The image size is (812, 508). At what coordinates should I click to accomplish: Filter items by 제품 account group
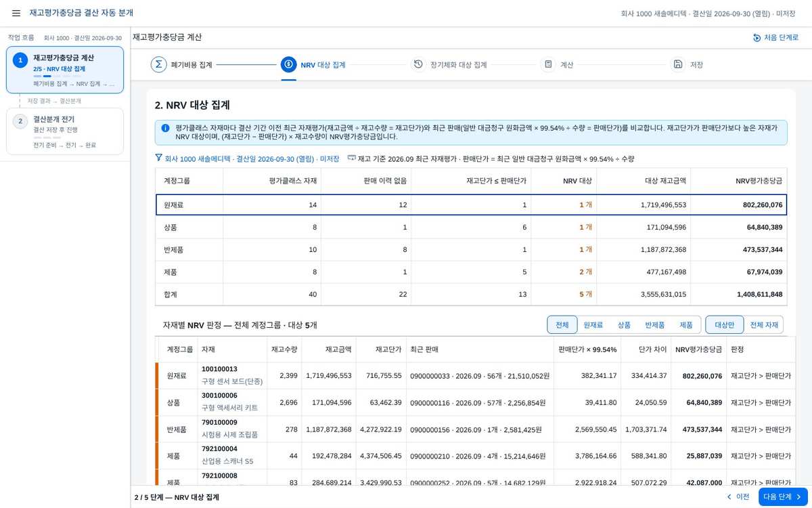tap(686, 325)
